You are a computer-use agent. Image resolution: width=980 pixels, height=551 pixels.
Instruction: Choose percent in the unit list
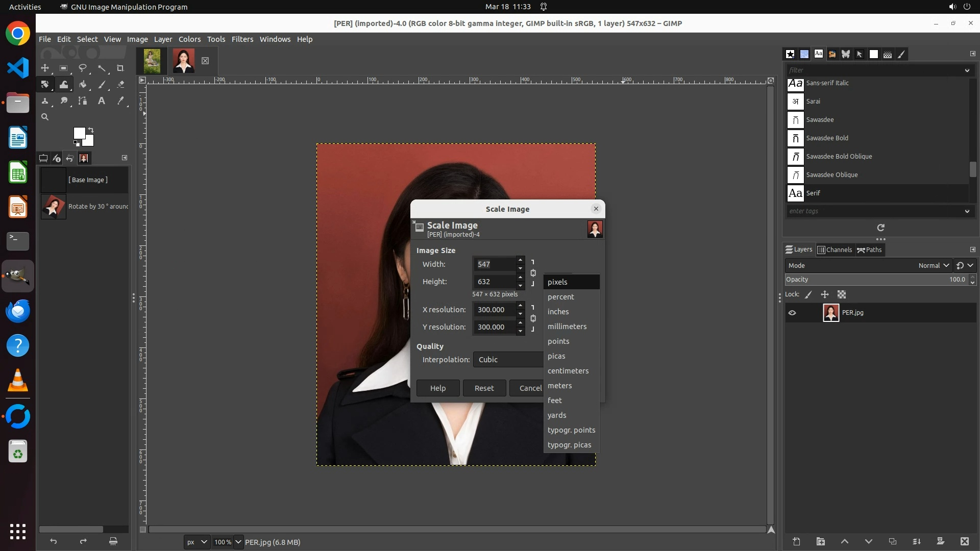coord(560,297)
